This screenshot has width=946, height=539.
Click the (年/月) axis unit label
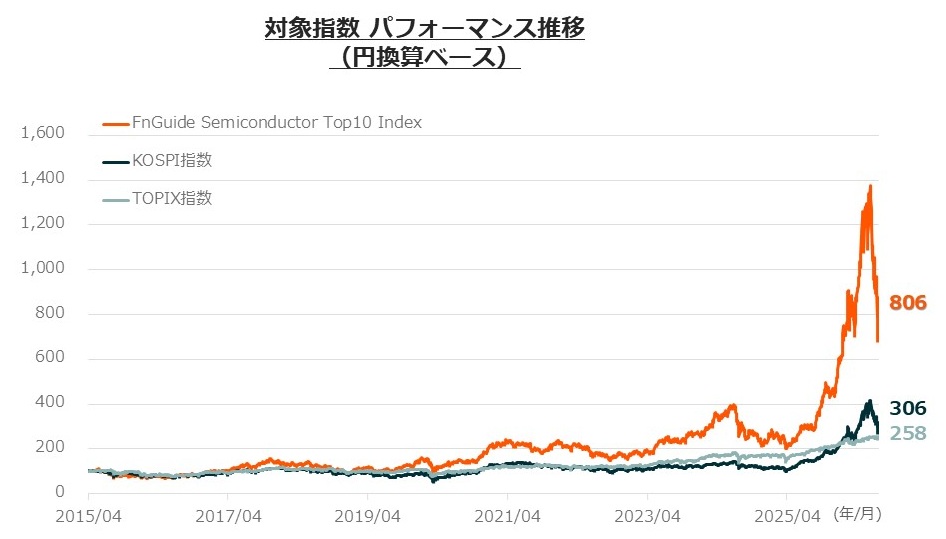[x=857, y=514]
